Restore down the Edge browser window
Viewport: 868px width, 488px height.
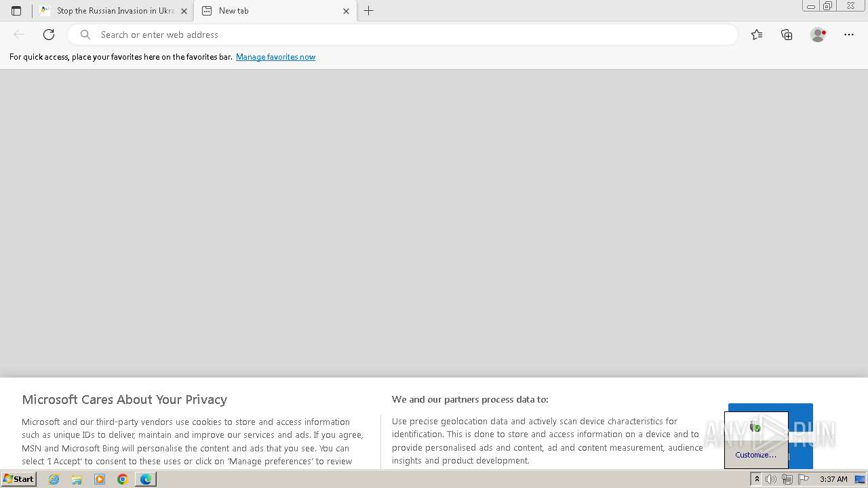(x=827, y=6)
